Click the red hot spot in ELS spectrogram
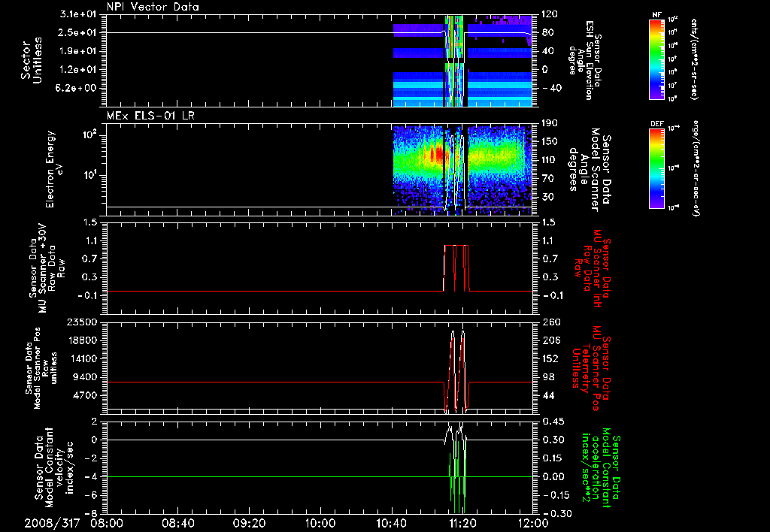Viewport: 770px width, 532px height. point(436,155)
